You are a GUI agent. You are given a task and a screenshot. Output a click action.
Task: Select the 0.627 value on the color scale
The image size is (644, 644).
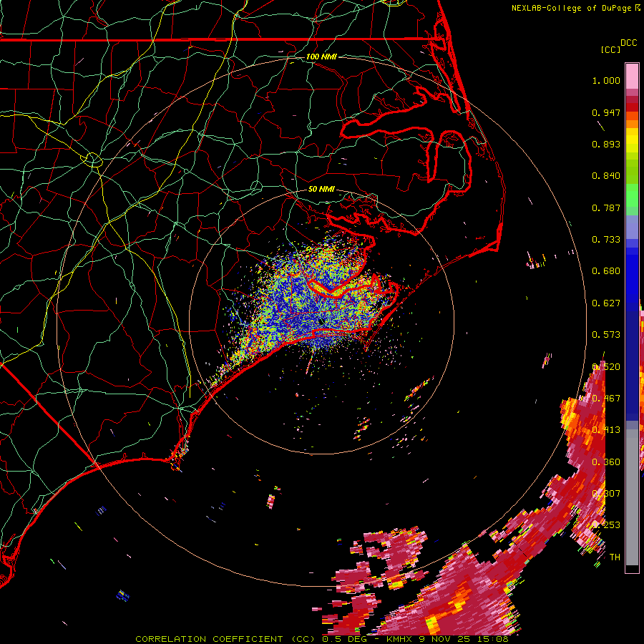point(606,303)
